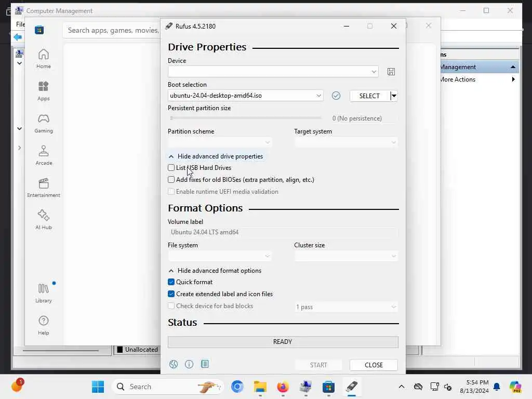Image resolution: width=532 pixels, height=399 pixels.
Task: Collapse the Management header in Actions pane
Action: click(513, 67)
